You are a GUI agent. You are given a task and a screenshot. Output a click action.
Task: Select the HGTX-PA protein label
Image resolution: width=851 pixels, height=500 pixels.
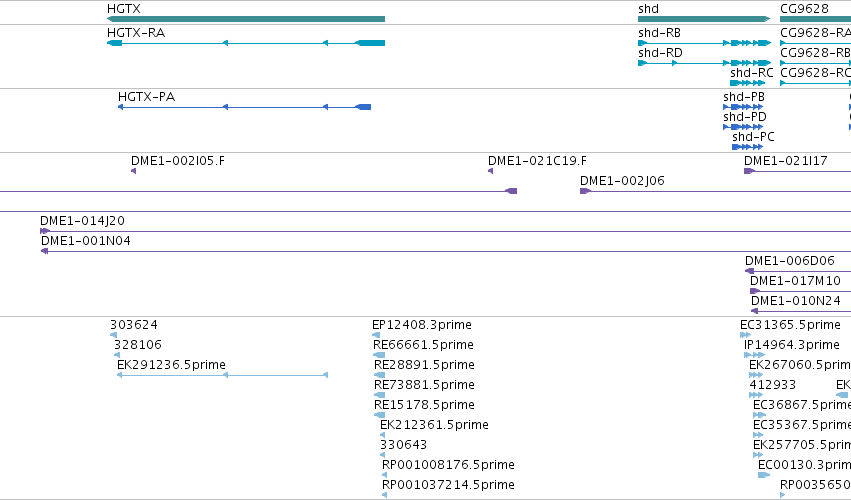click(x=147, y=97)
